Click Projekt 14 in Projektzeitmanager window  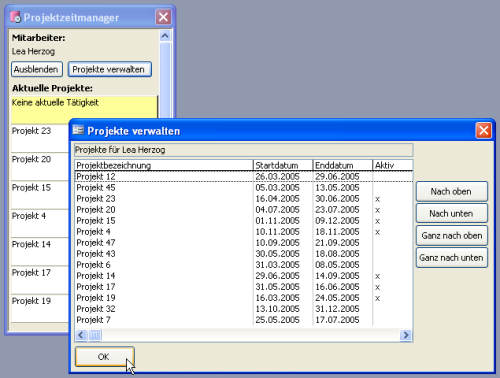[x=40, y=251]
